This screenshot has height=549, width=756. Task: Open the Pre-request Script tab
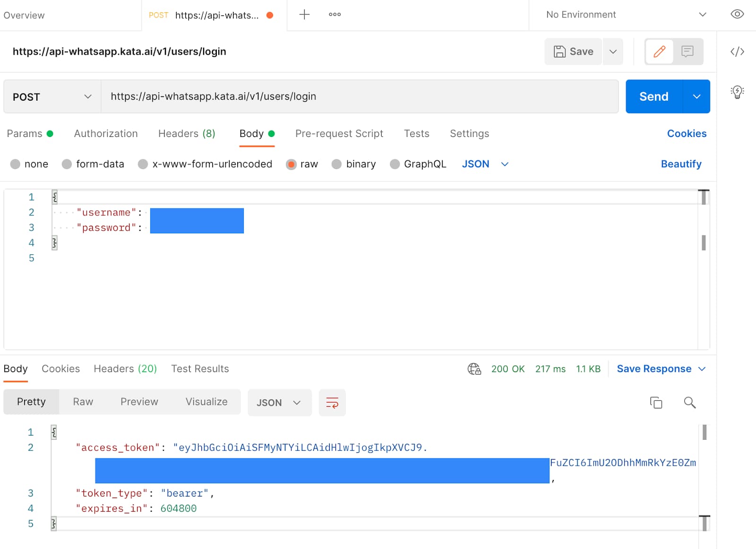339,134
